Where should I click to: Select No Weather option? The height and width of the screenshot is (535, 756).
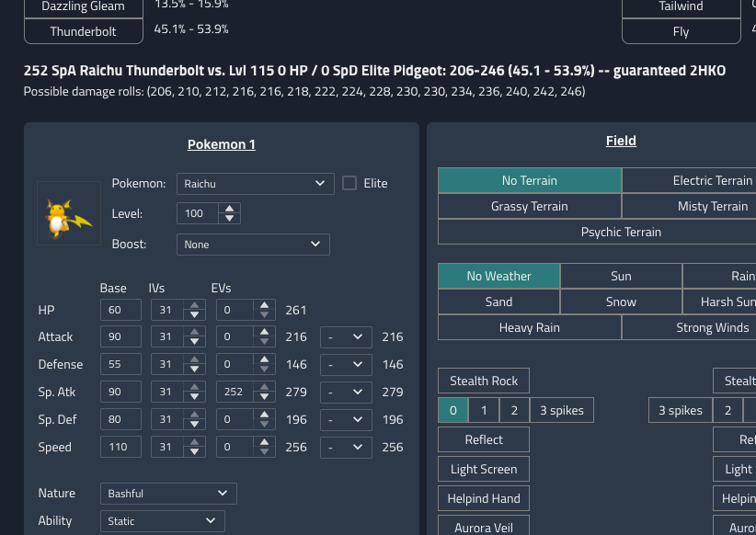click(499, 276)
